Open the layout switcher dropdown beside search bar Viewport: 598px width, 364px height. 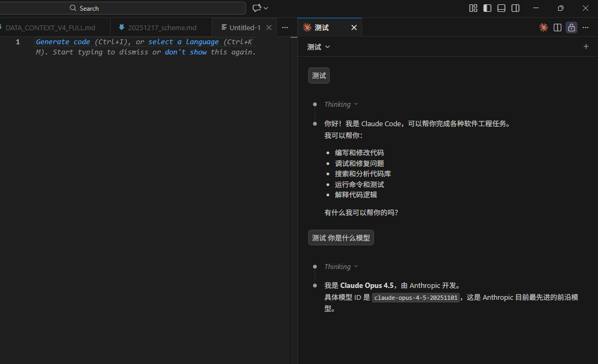click(x=260, y=8)
